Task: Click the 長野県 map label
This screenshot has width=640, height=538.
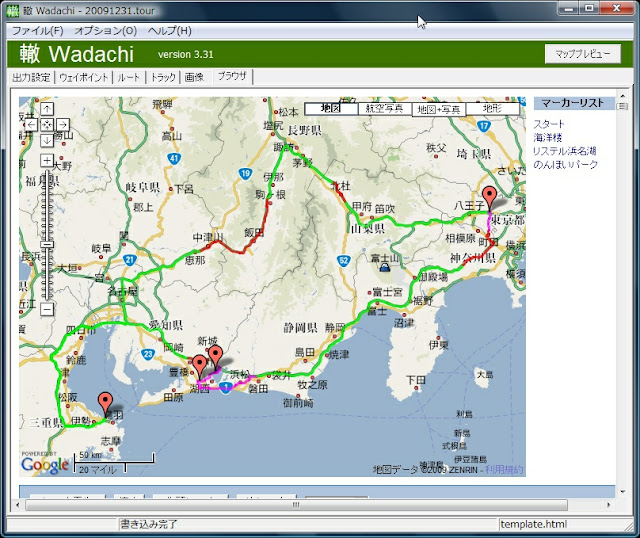Action: (x=304, y=130)
